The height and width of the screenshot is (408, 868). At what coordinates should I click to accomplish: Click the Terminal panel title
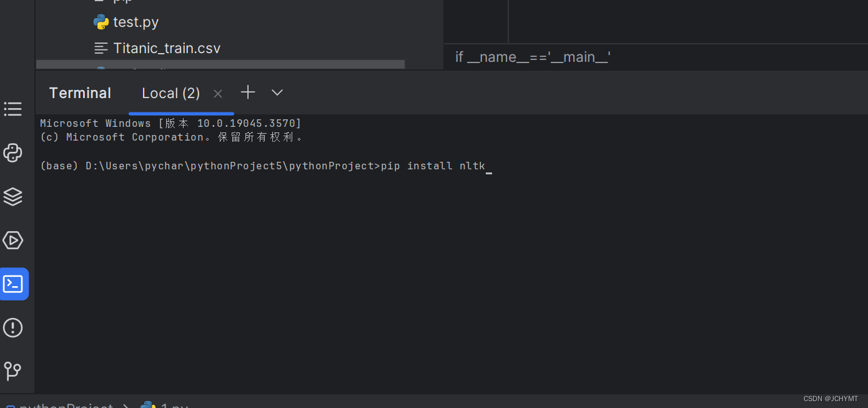click(80, 92)
